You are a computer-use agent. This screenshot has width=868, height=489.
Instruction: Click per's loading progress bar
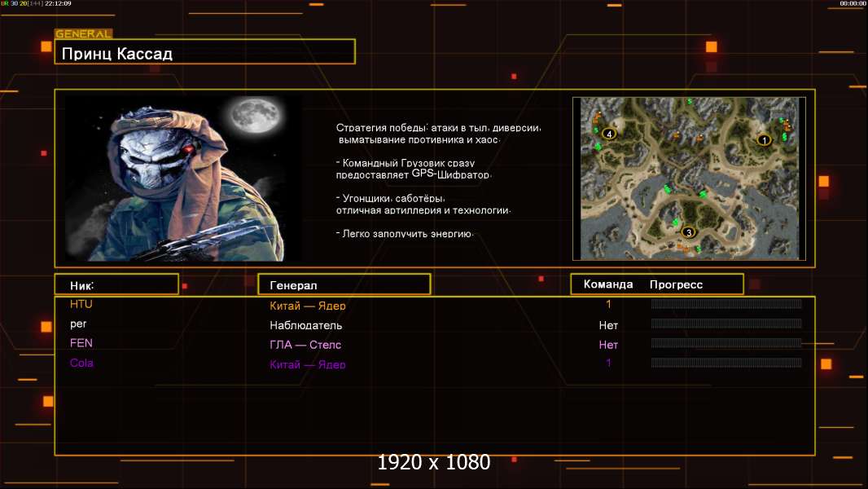pos(726,324)
